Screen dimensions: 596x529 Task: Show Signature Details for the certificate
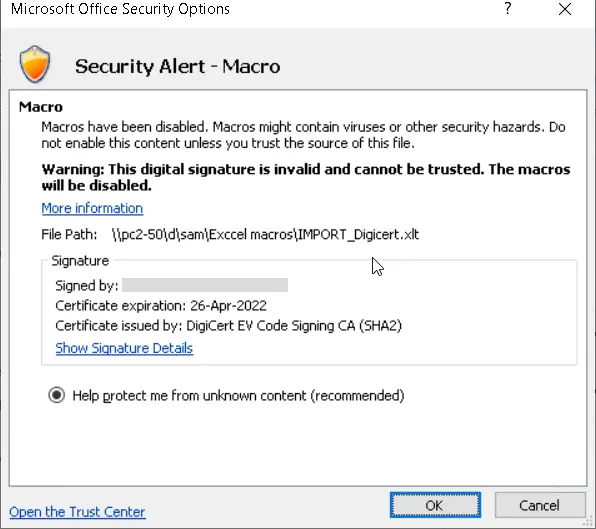(124, 348)
